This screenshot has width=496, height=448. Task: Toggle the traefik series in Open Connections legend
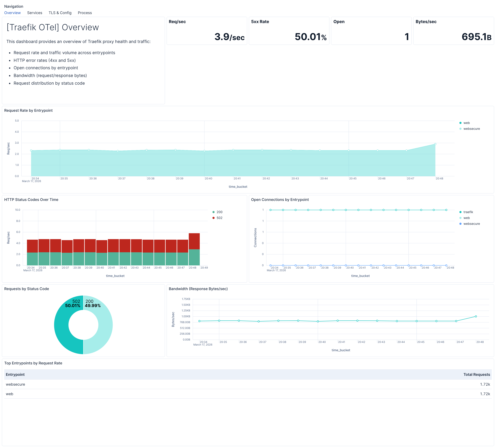[468, 212]
